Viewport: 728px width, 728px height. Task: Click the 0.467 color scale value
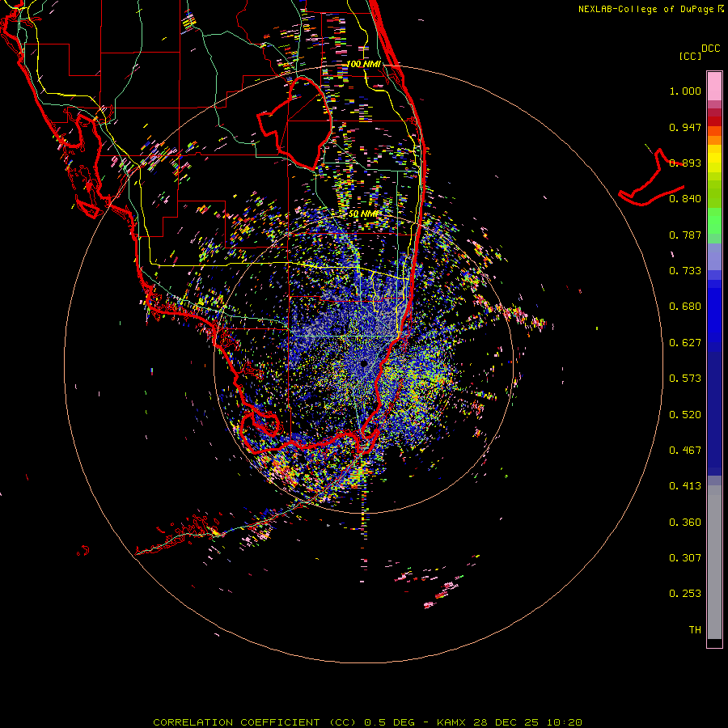coord(685,451)
